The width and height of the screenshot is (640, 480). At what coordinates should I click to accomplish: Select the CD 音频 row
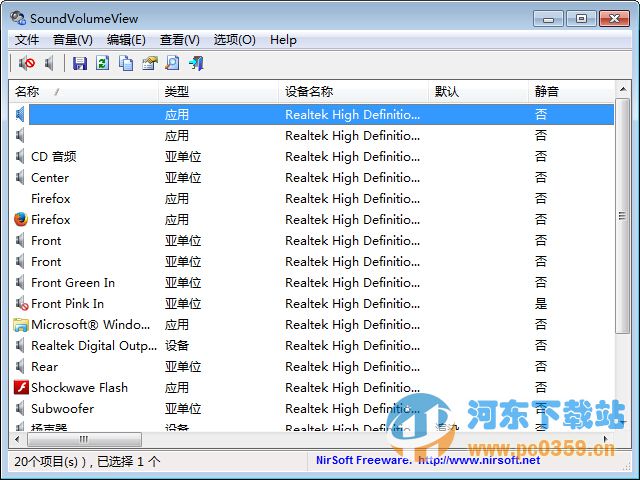point(312,156)
